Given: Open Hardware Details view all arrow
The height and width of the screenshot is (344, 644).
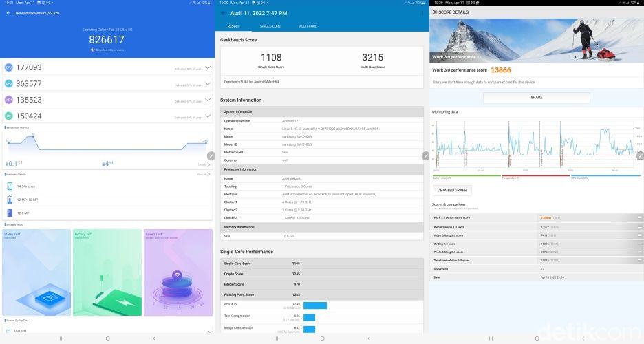Looking at the screenshot, I should click(208, 175).
